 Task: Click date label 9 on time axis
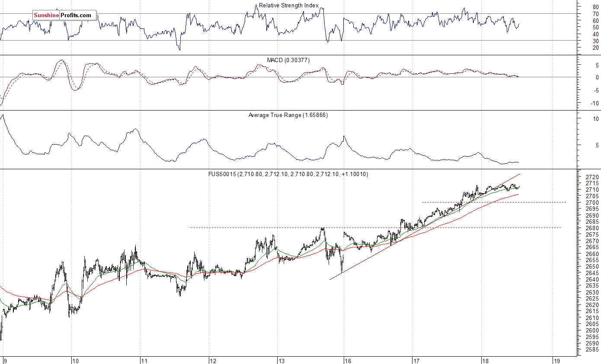click(x=4, y=361)
